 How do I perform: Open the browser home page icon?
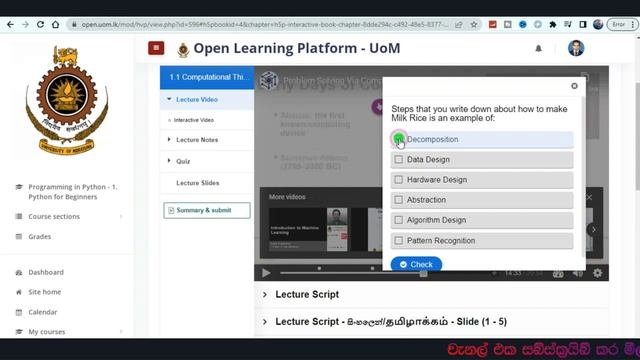pyautogui.click(x=56, y=24)
